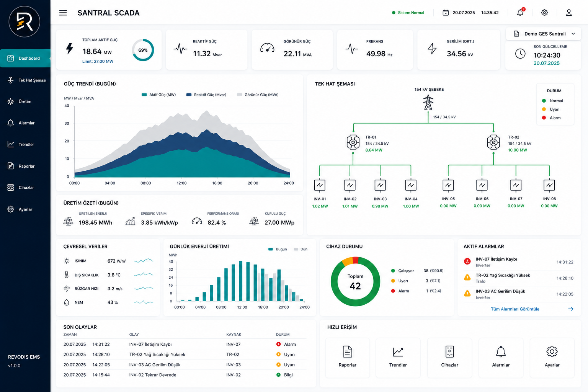The height and width of the screenshot is (392, 588).
Task: Click Tüm Alarmları Görüntüle link
Action: (x=515, y=309)
